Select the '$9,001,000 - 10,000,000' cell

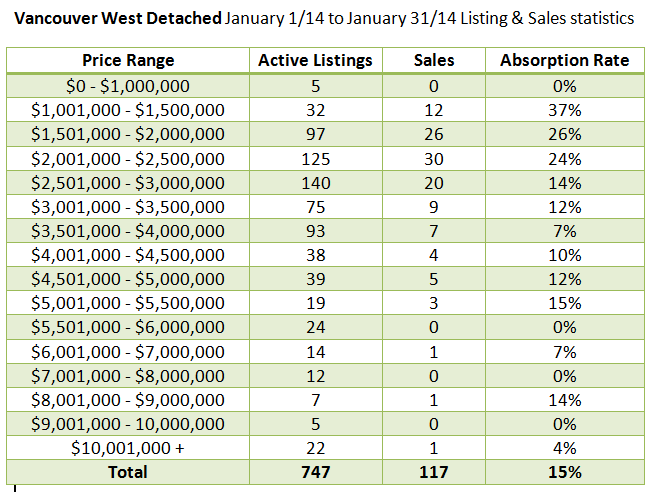(128, 424)
